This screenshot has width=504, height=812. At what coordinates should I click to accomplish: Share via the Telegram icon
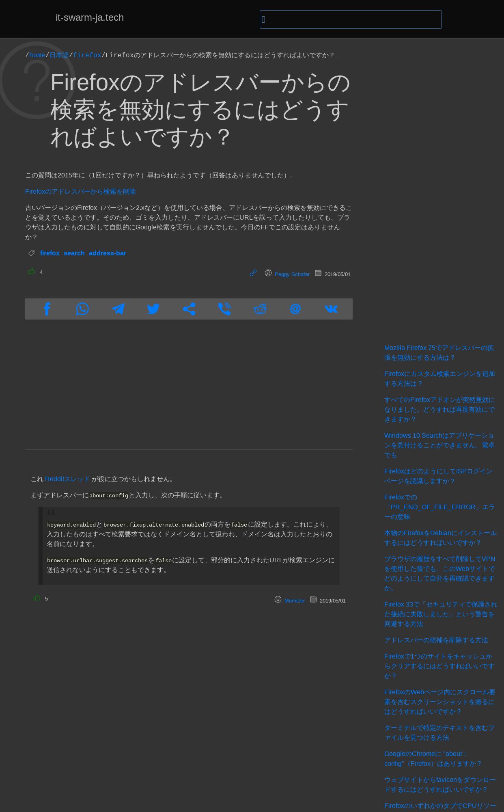coord(118,309)
